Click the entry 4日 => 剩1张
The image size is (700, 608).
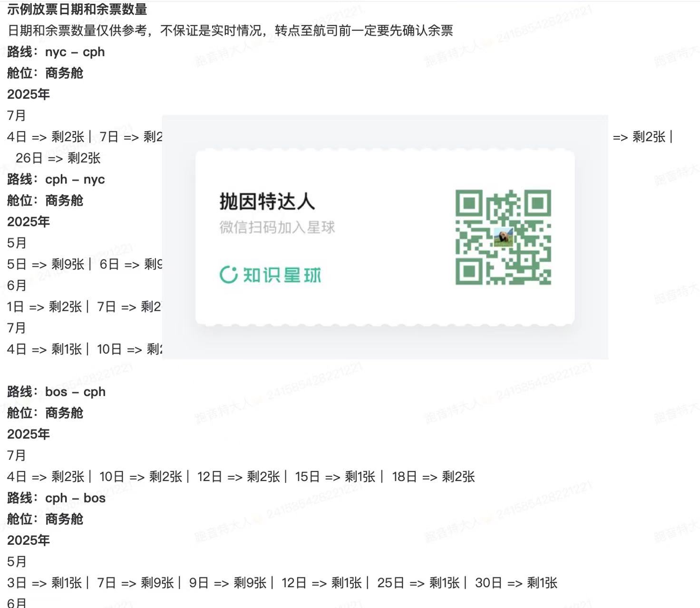click(45, 349)
